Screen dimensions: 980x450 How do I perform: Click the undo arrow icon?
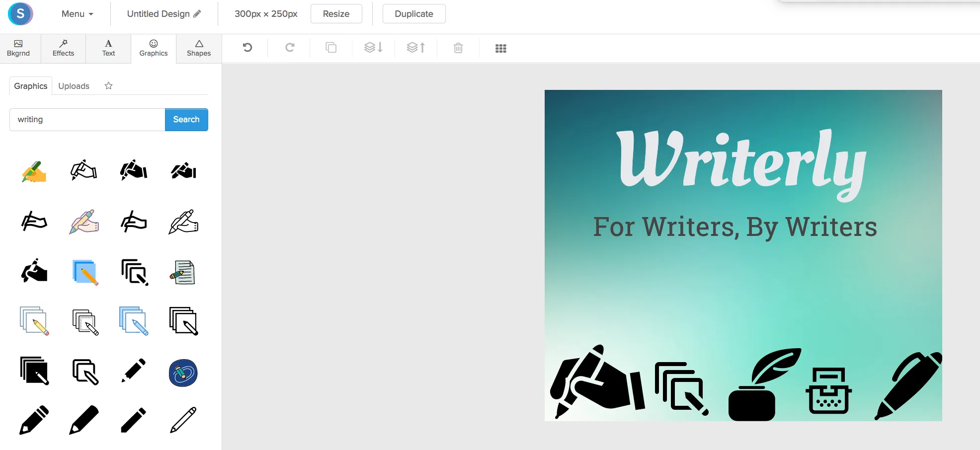pyautogui.click(x=247, y=48)
